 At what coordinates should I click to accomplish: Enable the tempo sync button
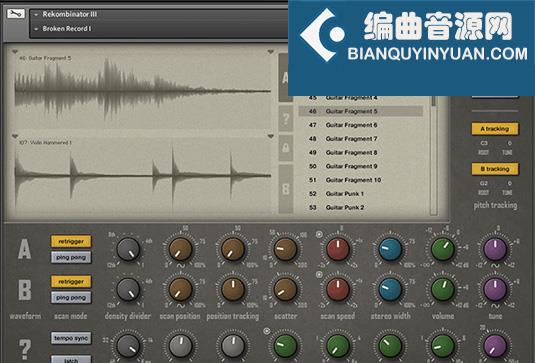[x=71, y=338]
